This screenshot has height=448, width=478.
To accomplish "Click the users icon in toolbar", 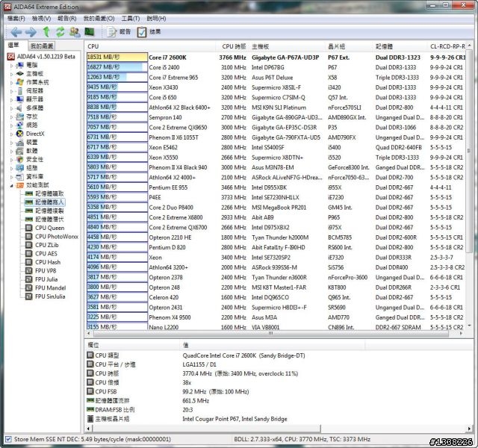I will (75, 31).
